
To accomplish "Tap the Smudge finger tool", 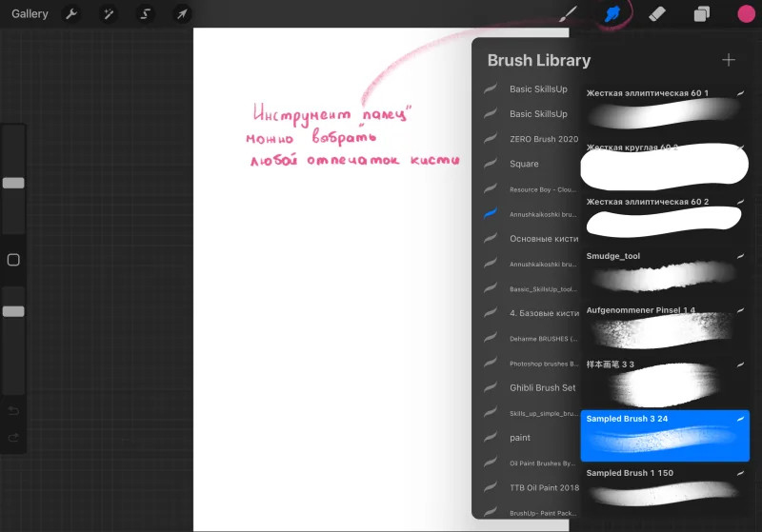I will point(612,14).
